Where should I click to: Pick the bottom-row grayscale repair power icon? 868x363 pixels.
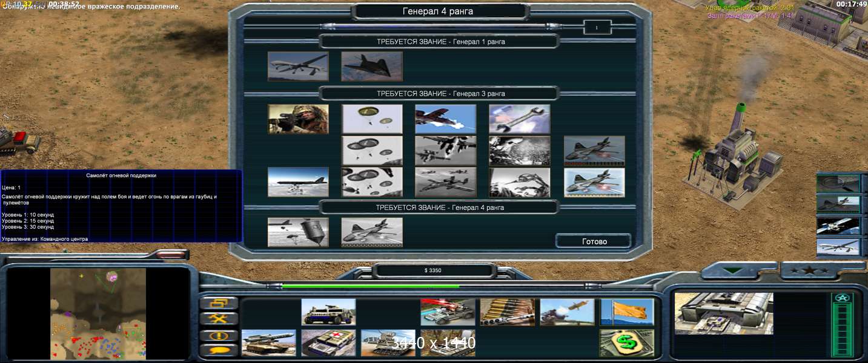[520, 182]
